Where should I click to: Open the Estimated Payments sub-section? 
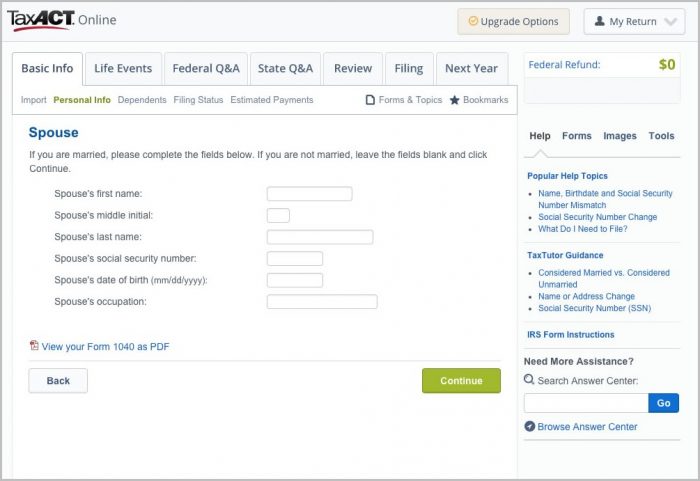pos(272,100)
